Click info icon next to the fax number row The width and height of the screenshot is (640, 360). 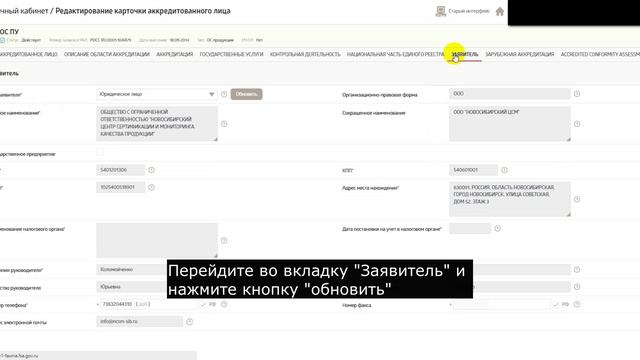(577, 304)
